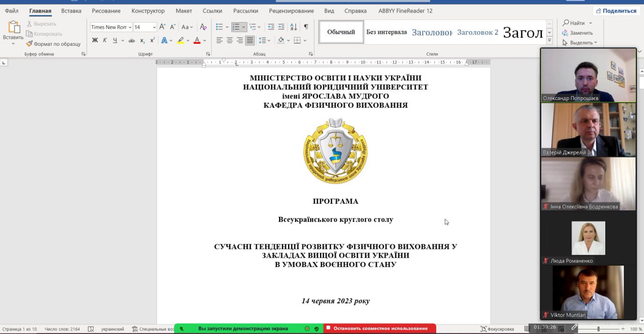Screen dimensions: 644x334
Task: Apply the text highlight color marker
Action: 180,41
